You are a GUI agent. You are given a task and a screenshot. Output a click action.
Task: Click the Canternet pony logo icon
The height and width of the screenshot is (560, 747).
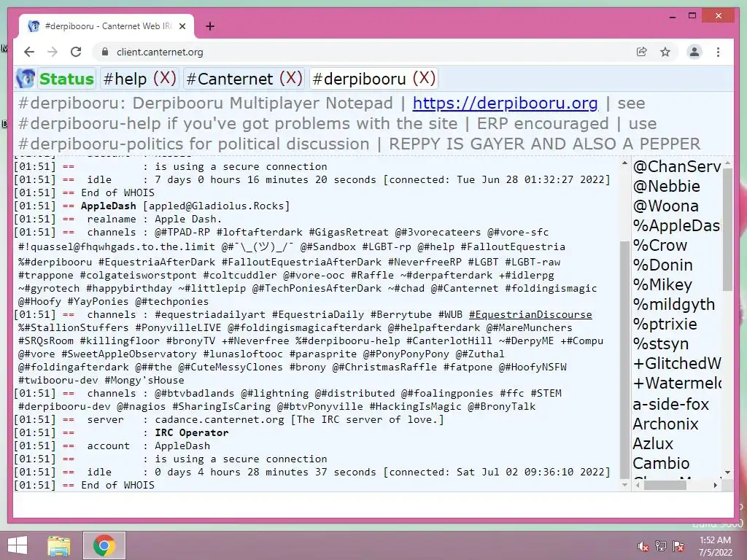[x=26, y=79]
